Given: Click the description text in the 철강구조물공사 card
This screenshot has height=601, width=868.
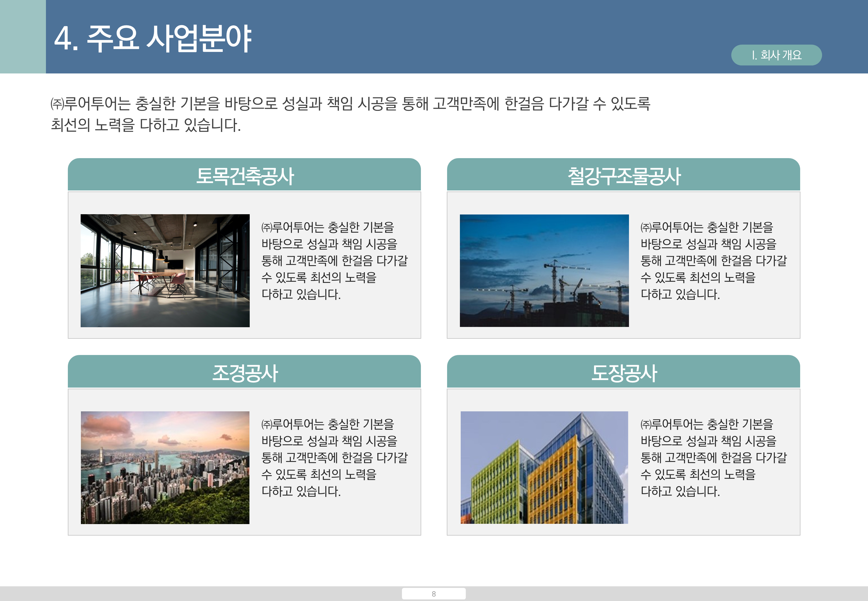Looking at the screenshot, I should pos(714,261).
